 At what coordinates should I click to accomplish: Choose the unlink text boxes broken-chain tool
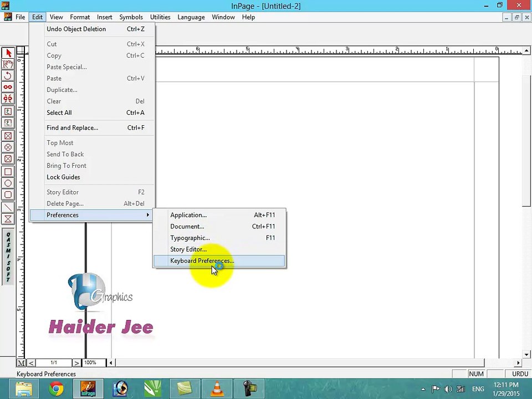point(8,99)
